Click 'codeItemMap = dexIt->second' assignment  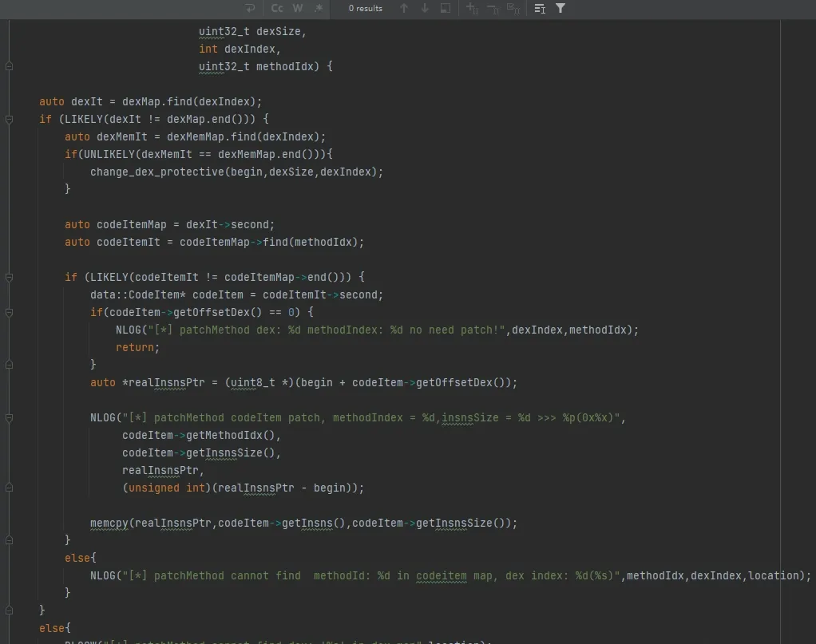[183, 225]
